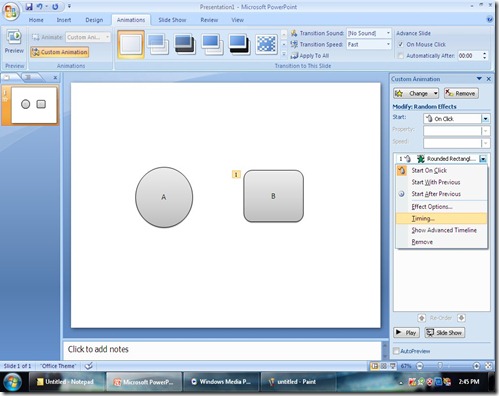Click the Undo icon in Quick Access Toolbar
This screenshot has width=499, height=396.
click(40, 6)
